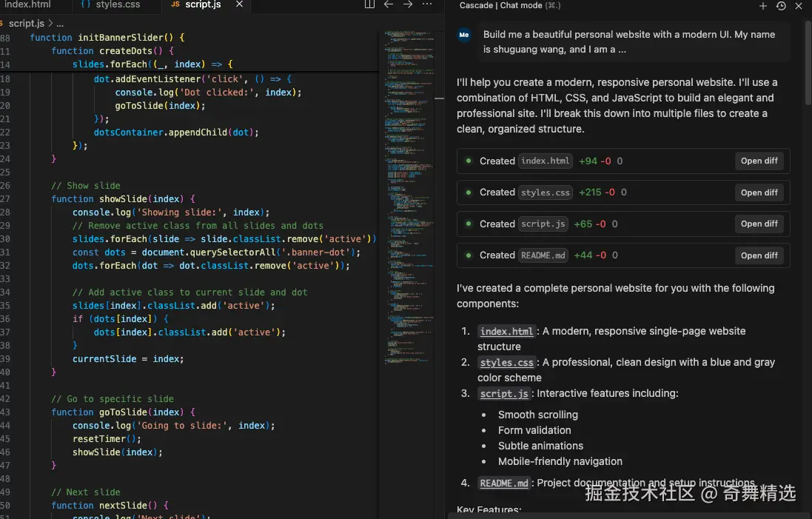The image size is (812, 519).
Task: Click the index.html file chip in Created row
Action: pos(546,161)
